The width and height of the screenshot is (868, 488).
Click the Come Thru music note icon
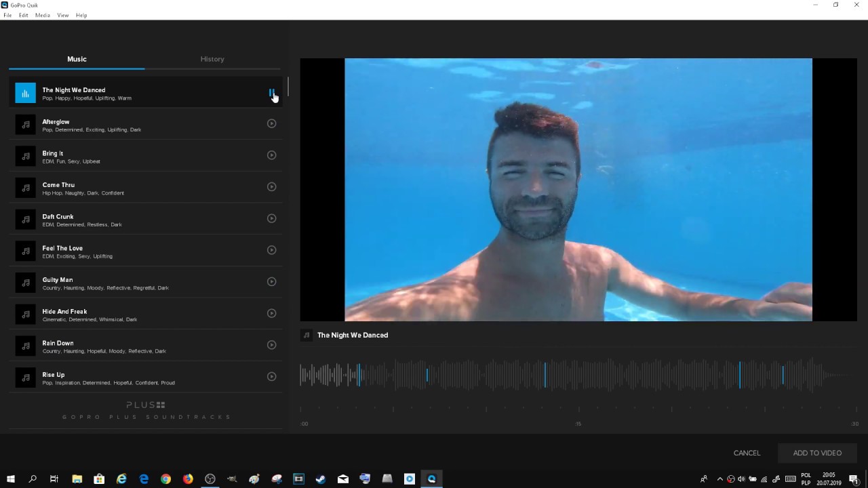[25, 188]
